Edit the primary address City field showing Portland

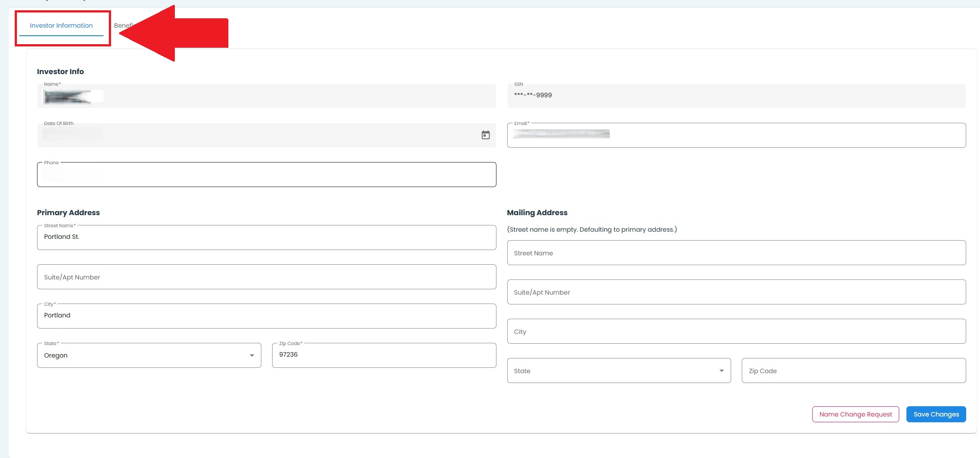pos(266,316)
